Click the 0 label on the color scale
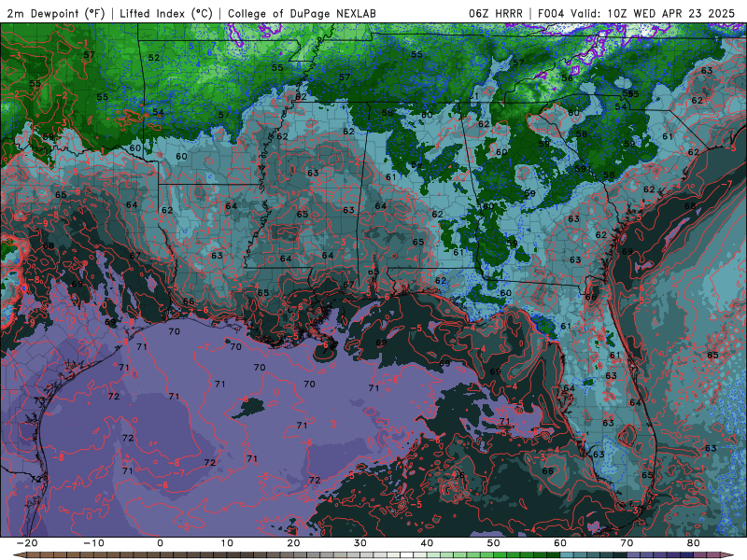The image size is (747, 560). [160, 543]
